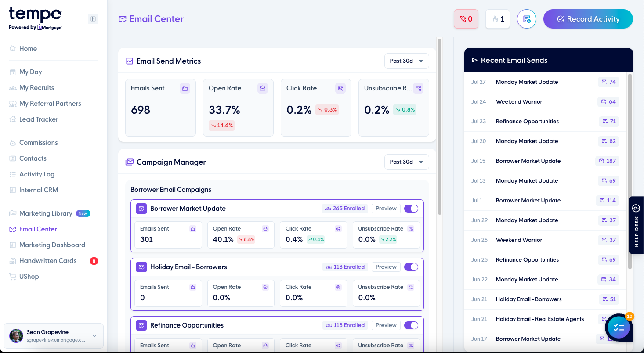The height and width of the screenshot is (353, 644).
Task: Click the Jun 29 Monday Market Update row
Action: click(546, 220)
